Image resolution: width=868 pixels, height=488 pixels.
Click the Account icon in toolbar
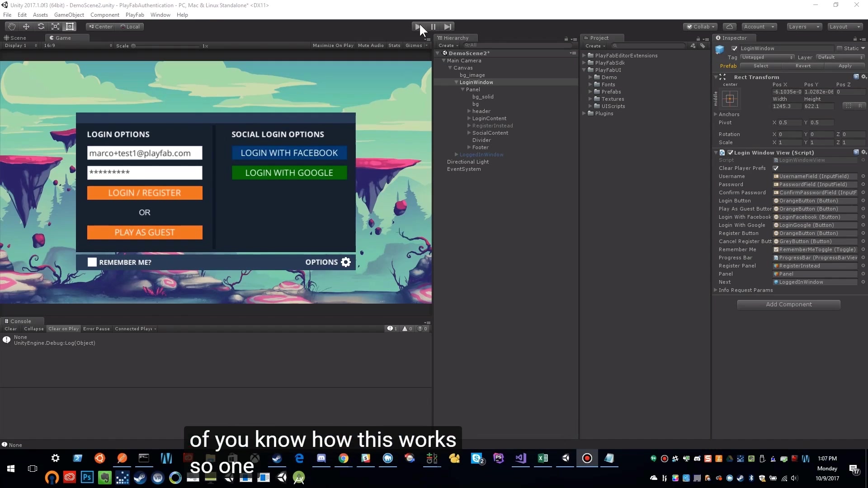[754, 26]
